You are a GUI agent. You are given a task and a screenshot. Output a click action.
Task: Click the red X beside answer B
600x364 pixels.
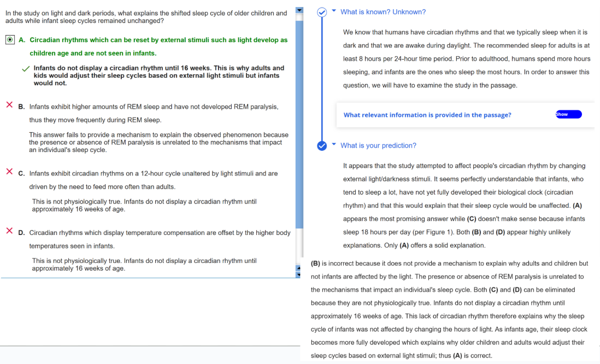9,105
